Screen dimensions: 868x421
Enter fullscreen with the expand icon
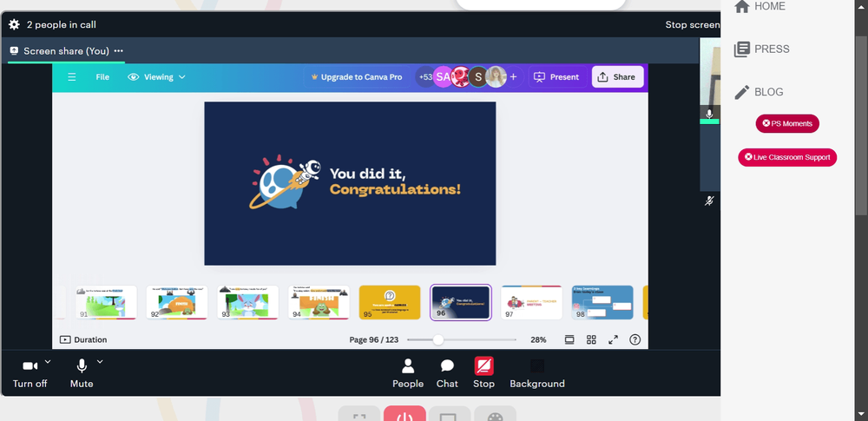pyautogui.click(x=614, y=339)
